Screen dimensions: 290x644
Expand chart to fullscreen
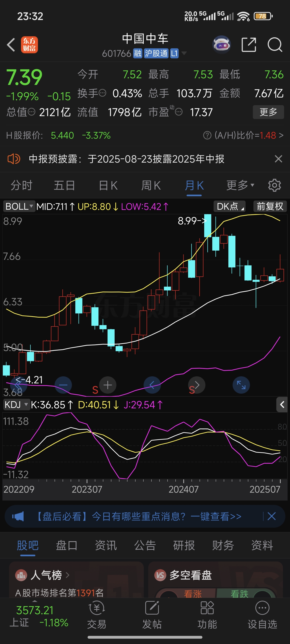coord(241,385)
